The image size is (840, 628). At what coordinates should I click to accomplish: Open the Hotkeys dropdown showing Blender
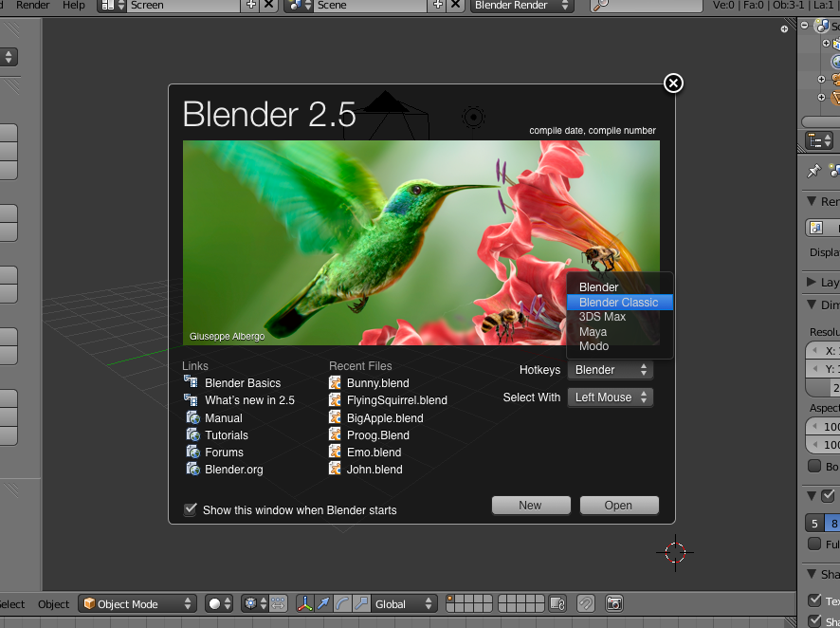point(611,370)
